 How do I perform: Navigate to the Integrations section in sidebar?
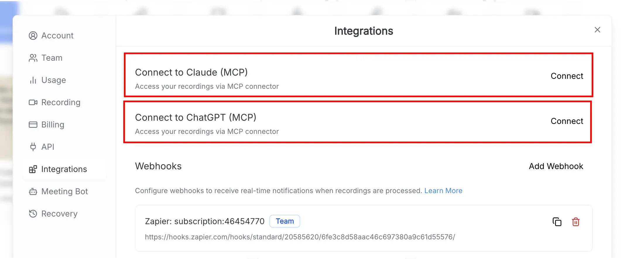click(x=64, y=169)
